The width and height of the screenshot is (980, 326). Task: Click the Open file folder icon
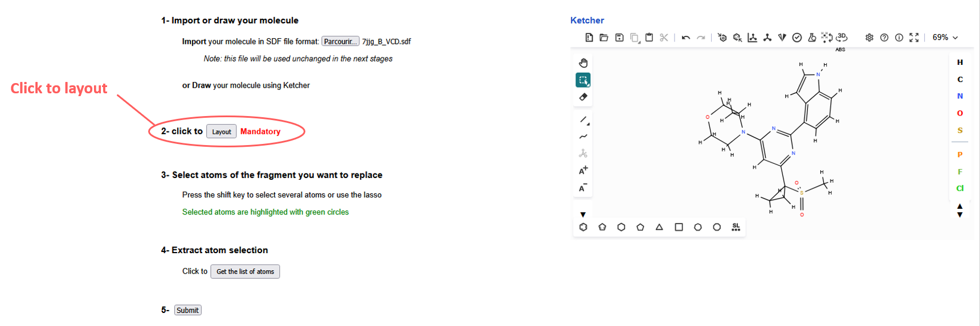604,38
